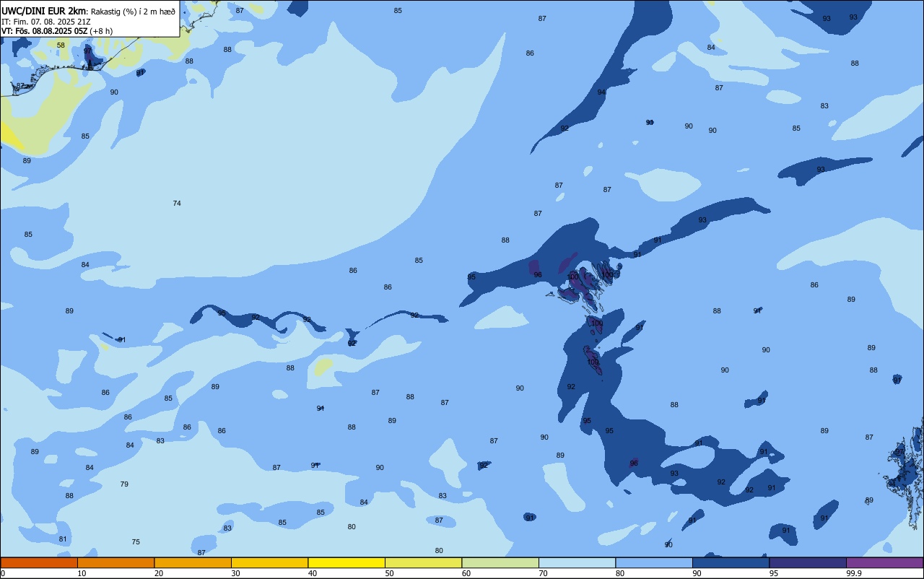Click the map value '58' over the yellow area

[x=61, y=45]
